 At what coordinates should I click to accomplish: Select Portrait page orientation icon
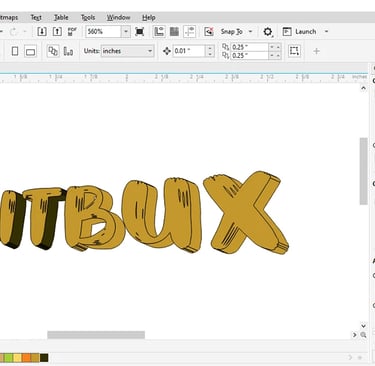click(x=15, y=51)
